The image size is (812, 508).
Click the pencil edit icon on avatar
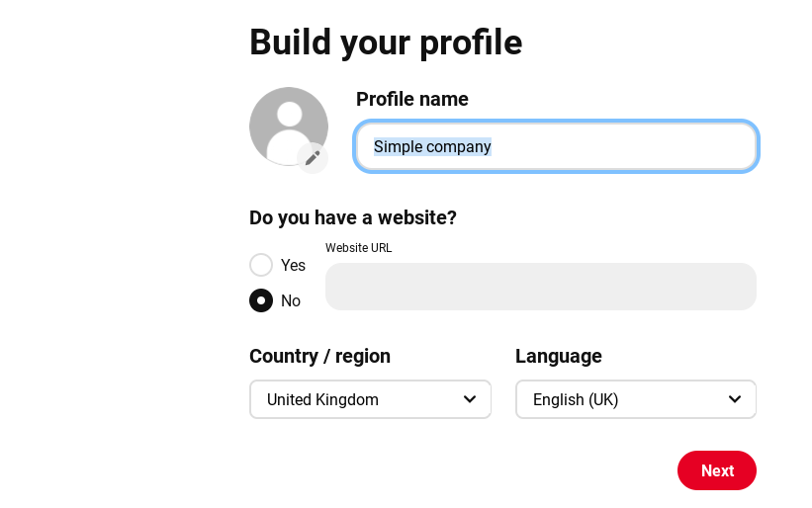pyautogui.click(x=313, y=158)
